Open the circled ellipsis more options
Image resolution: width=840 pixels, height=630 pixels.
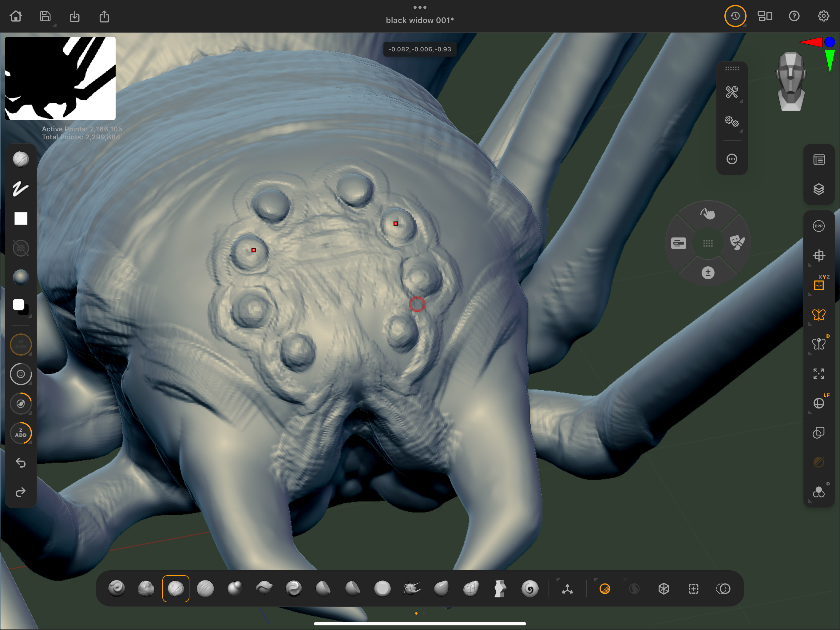(732, 159)
